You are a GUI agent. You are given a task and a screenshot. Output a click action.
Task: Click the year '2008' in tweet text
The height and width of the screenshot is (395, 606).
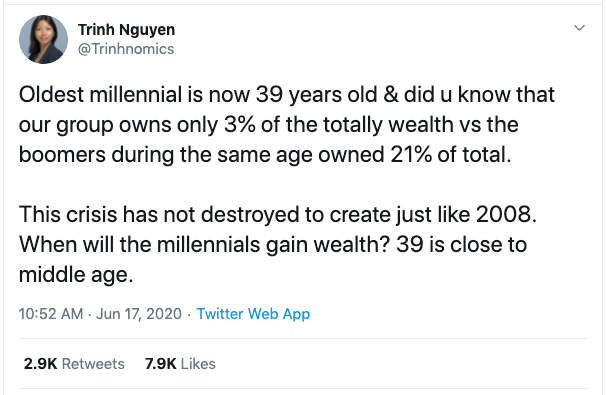[504, 215]
